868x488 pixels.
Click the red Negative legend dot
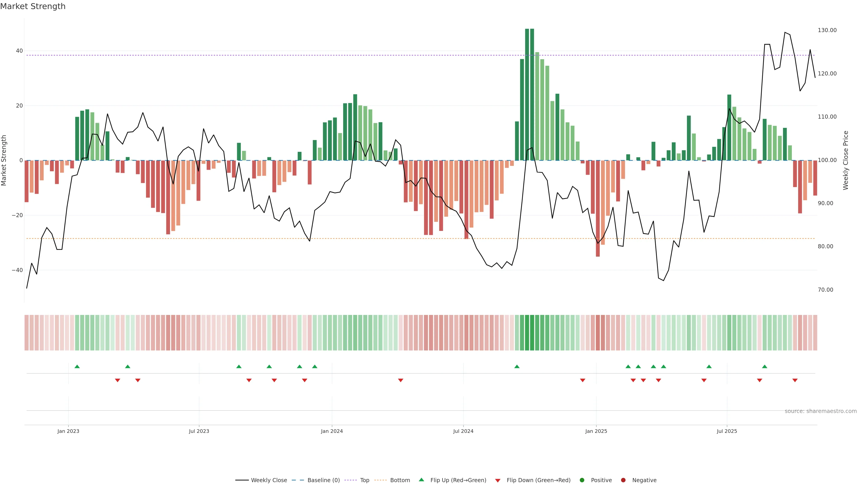(x=623, y=480)
